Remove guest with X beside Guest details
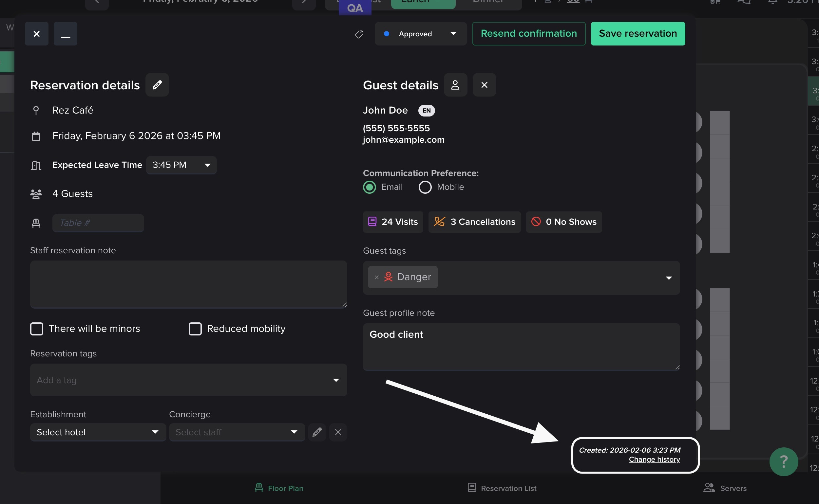The height and width of the screenshot is (504, 819). [x=485, y=85]
